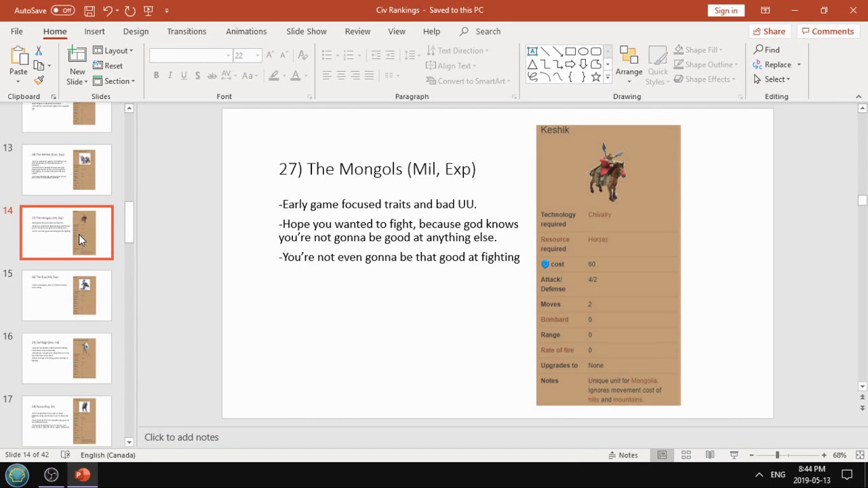
Task: Click the New Slide icon
Action: (77, 57)
